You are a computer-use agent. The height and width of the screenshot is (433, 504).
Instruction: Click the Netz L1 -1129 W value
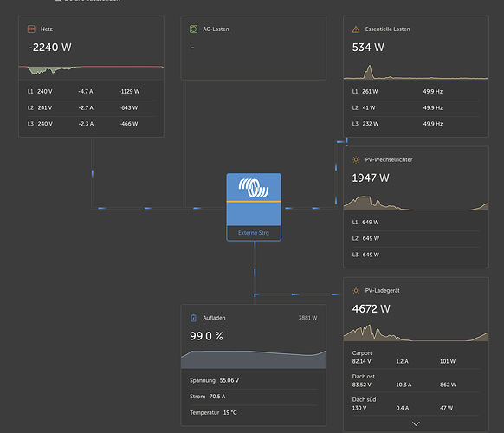point(129,91)
